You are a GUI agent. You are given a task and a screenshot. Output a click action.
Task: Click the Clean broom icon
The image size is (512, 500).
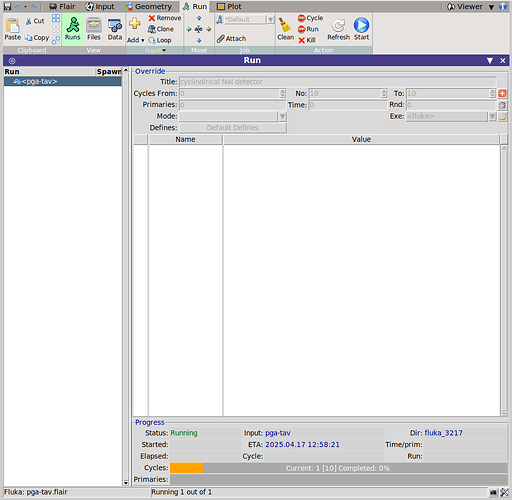point(285,25)
